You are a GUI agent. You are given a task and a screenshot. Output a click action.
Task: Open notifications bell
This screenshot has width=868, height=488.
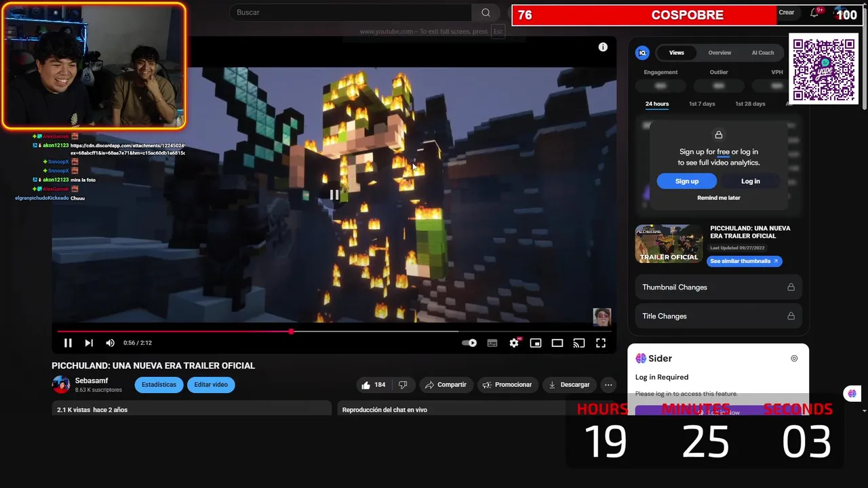click(x=814, y=12)
